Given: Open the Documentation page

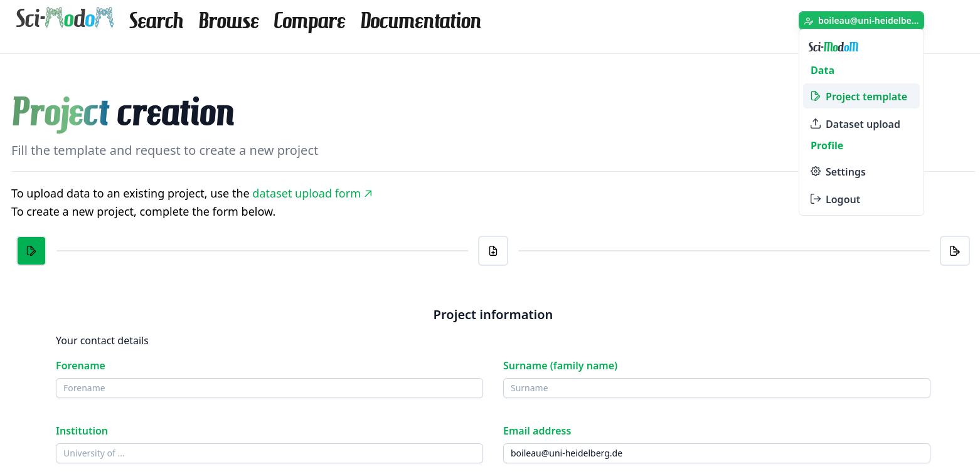Looking at the screenshot, I should coord(420,21).
